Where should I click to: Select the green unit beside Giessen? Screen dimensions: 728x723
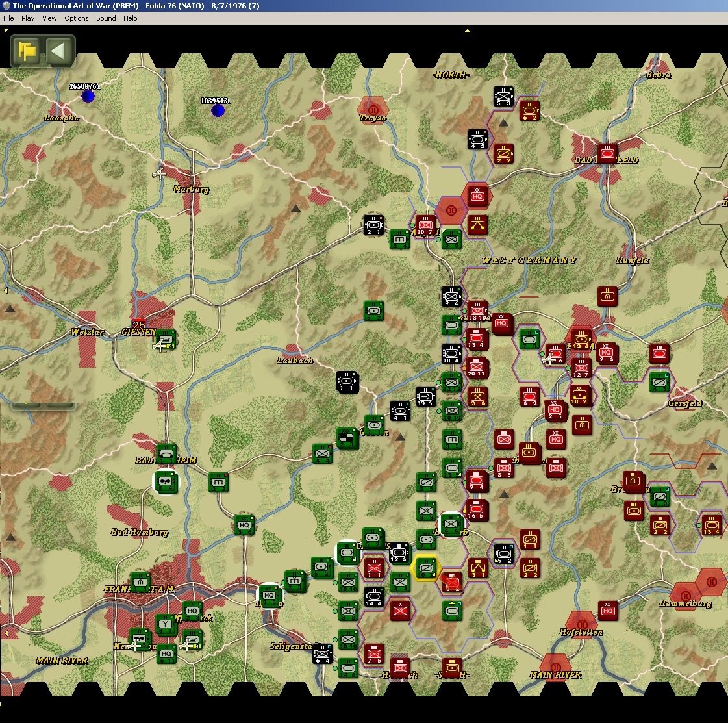tap(166, 340)
